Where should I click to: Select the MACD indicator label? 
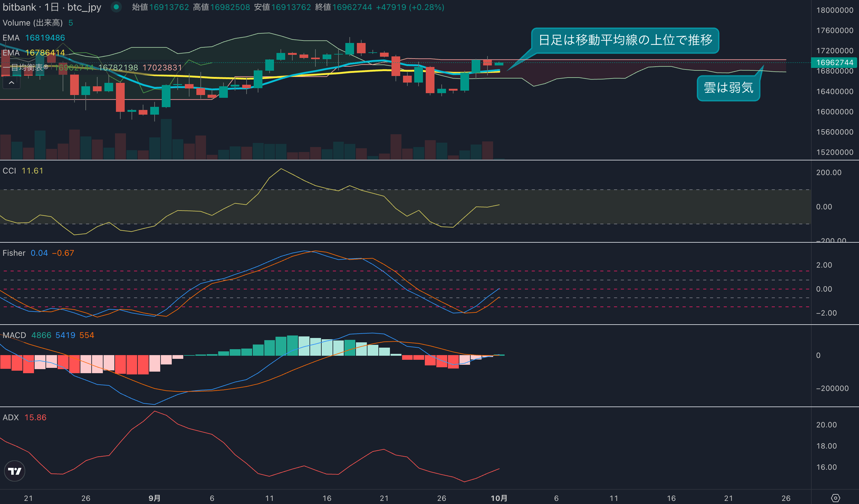click(14, 335)
